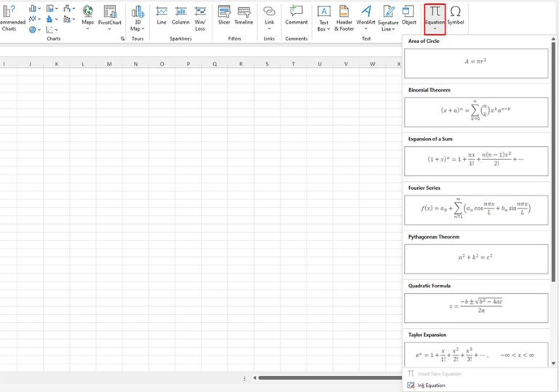Insert a Text Box
Viewport: 559px width, 392px height.
coord(324,17)
